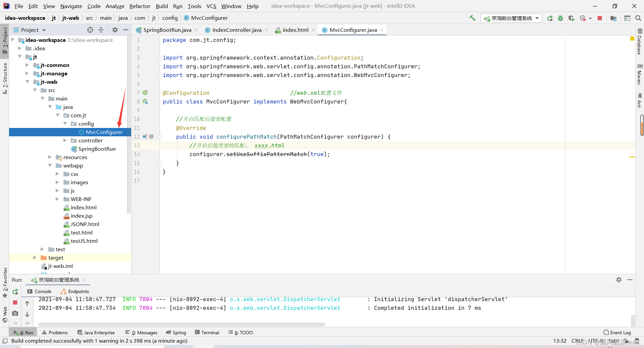
Task: Click the override gutter icon on line 12
Action: click(145, 137)
